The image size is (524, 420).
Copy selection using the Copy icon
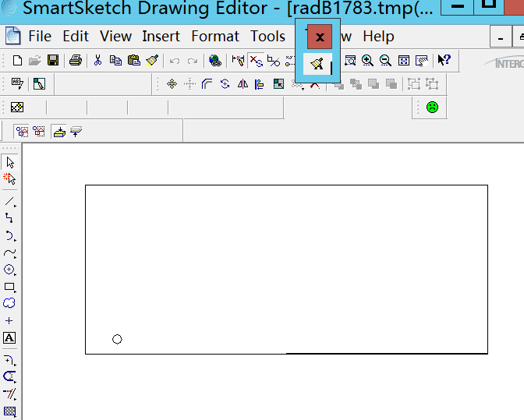click(115, 61)
